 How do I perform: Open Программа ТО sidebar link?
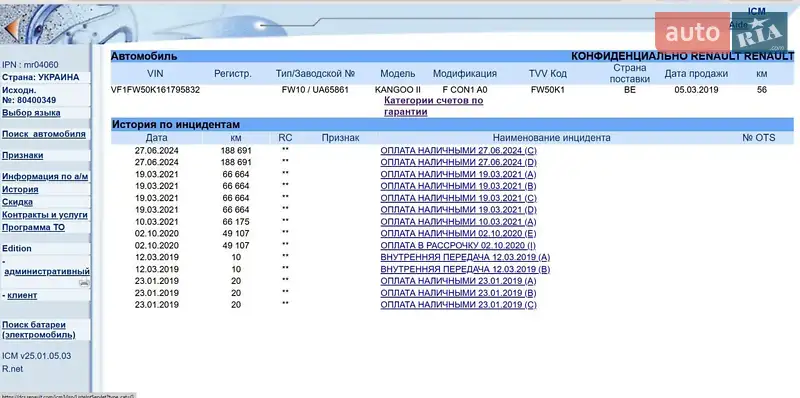33,228
